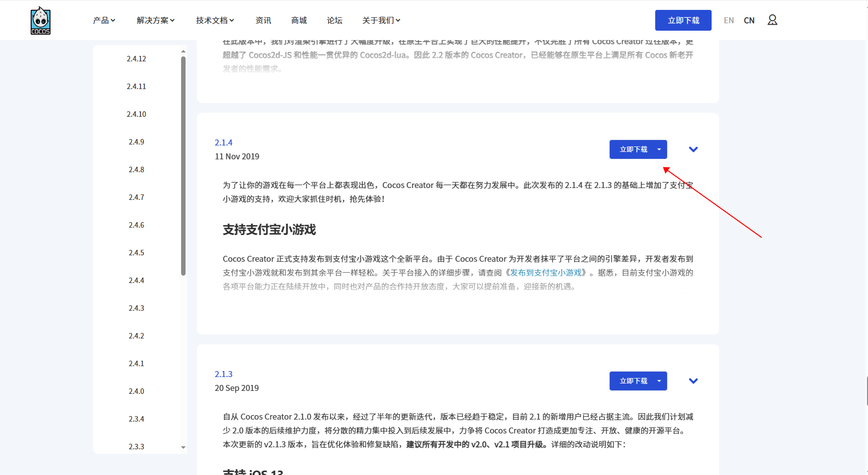Click the date 20 Sep 2019
The width and height of the screenshot is (868, 475).
237,388
